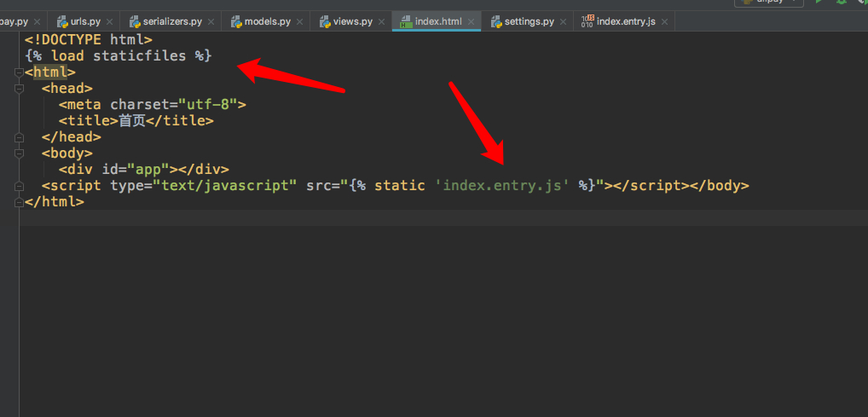Collapse fold marker on the script line
868x417 pixels.
[x=20, y=186]
